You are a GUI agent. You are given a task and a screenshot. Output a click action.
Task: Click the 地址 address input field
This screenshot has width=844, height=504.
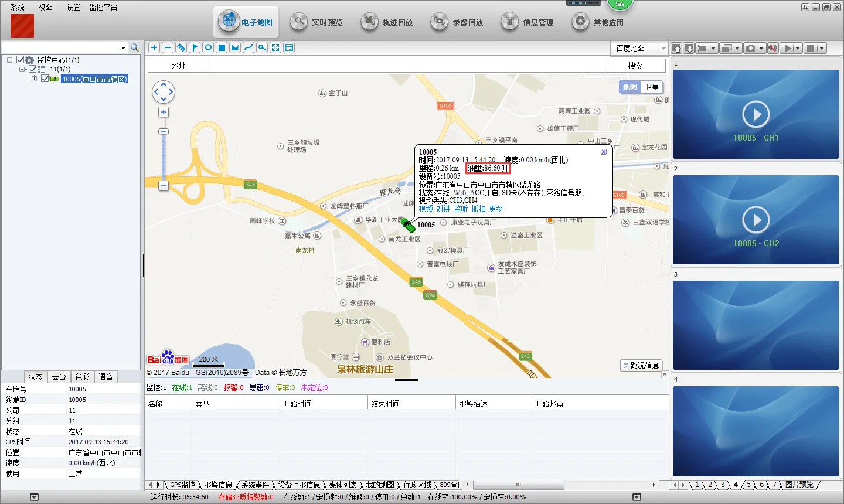point(407,66)
